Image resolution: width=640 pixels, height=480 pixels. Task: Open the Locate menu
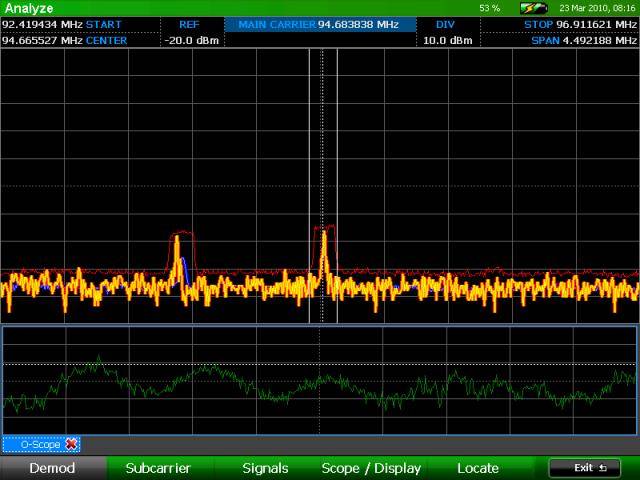click(x=478, y=468)
